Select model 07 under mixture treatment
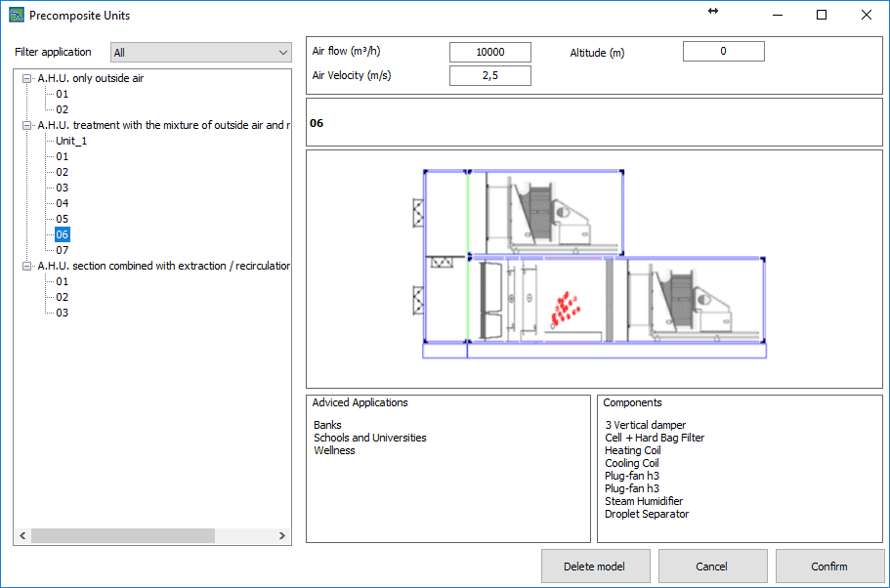This screenshot has width=890, height=588. click(x=63, y=250)
